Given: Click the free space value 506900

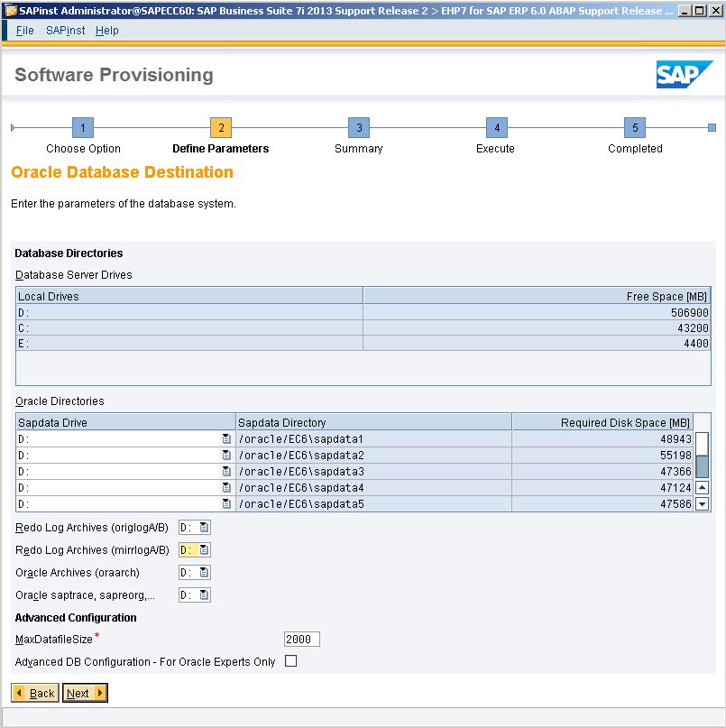Looking at the screenshot, I should click(x=689, y=312).
